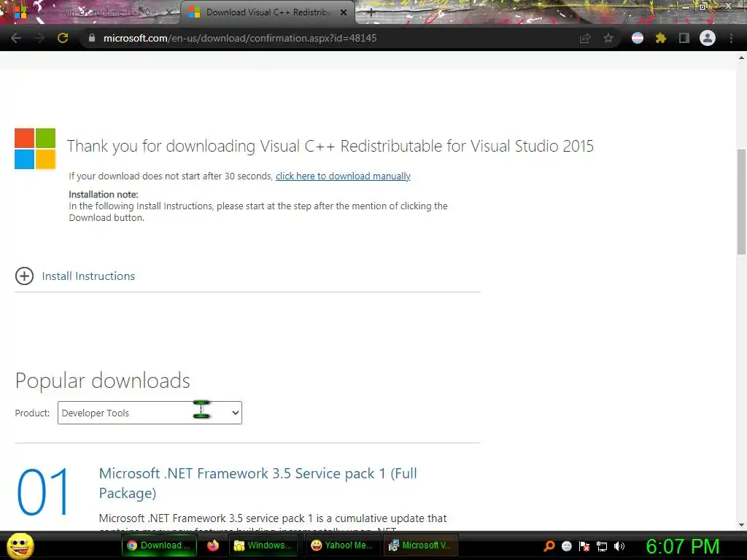Toggle the browser side panel icon
The height and width of the screenshot is (560, 747).
pos(684,38)
